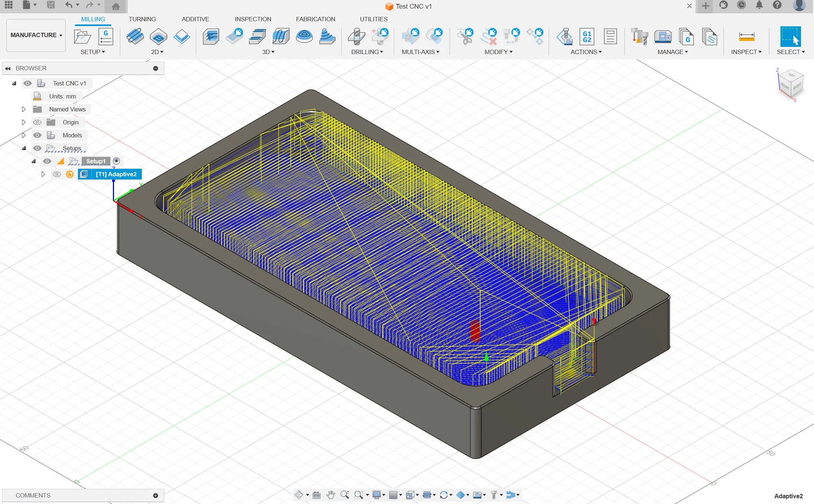This screenshot has width=814, height=504.
Task: Open the Tool Library in Manage group
Action: (x=639, y=36)
